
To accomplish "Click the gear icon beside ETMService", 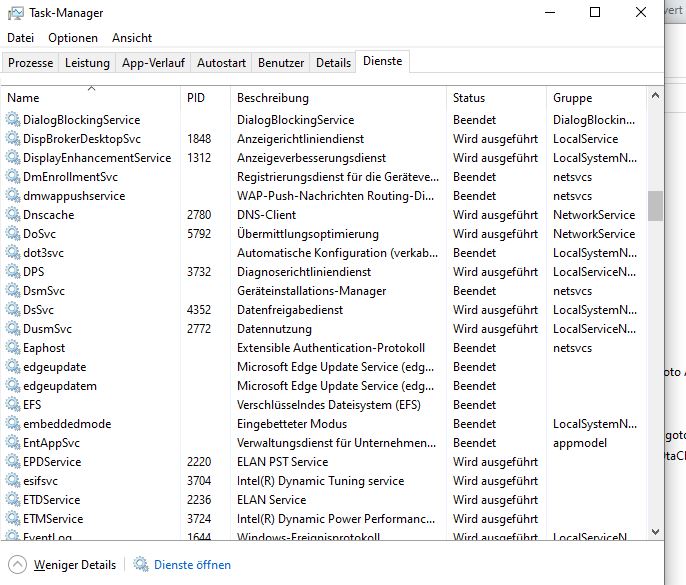I will click(13, 518).
